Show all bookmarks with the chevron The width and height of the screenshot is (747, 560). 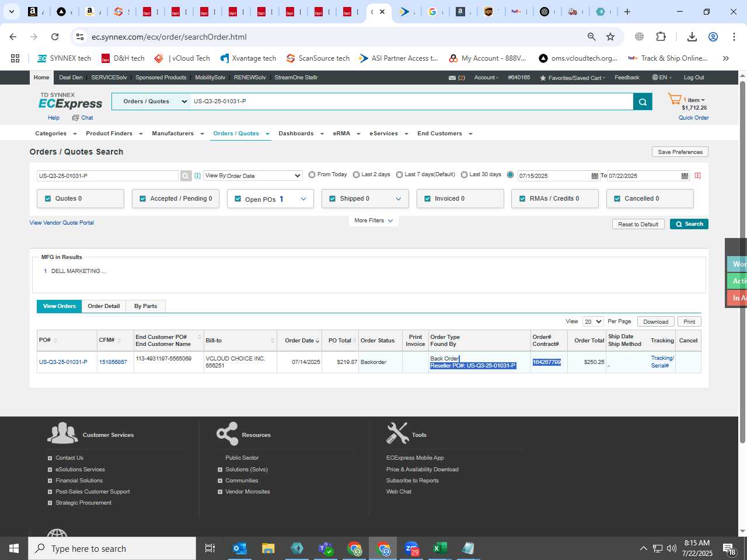[x=726, y=58]
